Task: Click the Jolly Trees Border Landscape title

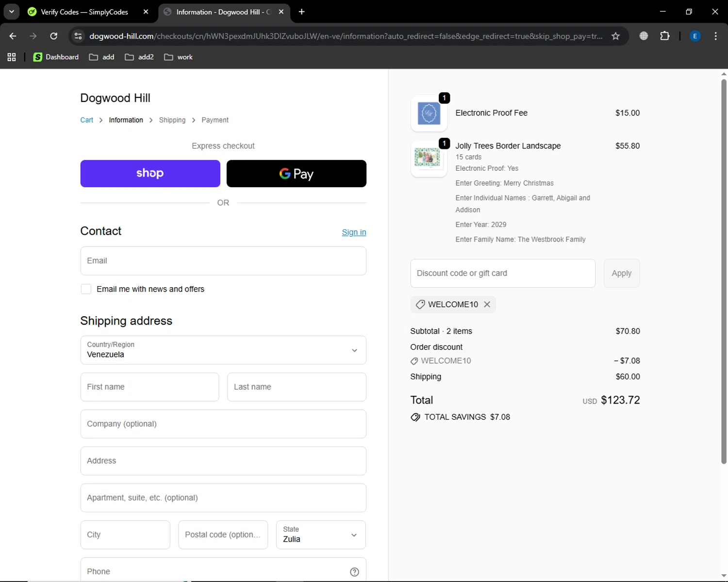Action: click(508, 146)
